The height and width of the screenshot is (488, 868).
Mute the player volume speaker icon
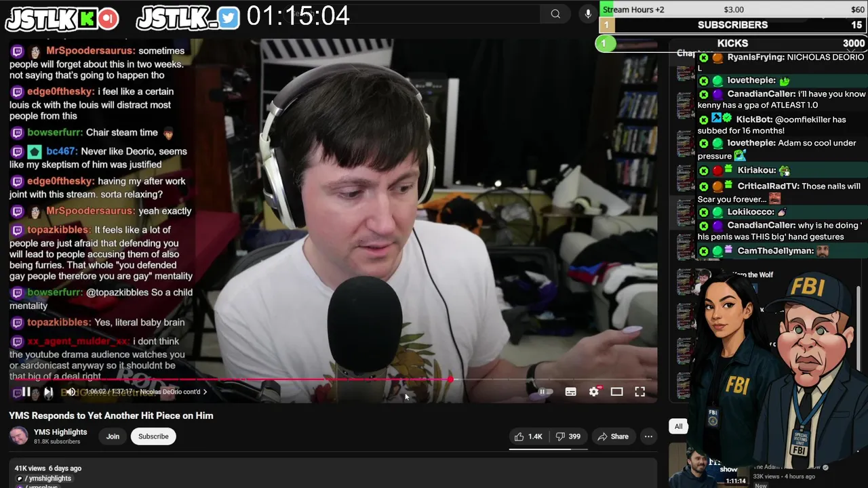pyautogui.click(x=71, y=392)
